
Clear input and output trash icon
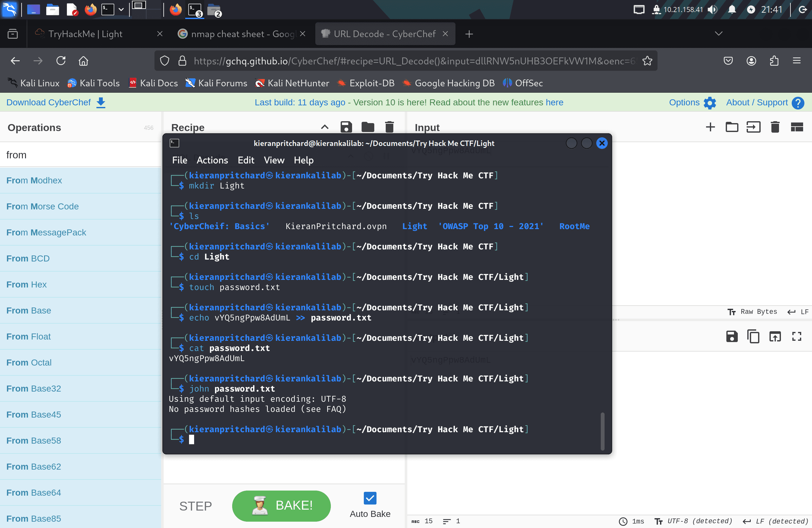tap(775, 127)
